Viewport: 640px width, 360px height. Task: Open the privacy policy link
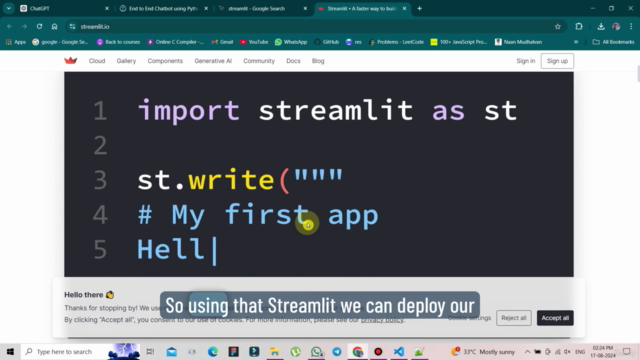[382, 320]
